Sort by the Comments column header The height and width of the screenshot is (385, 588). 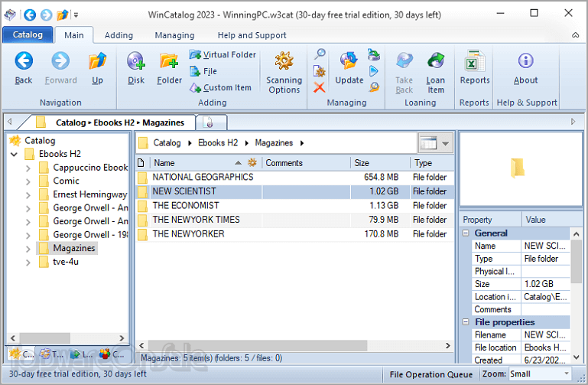[x=306, y=163]
